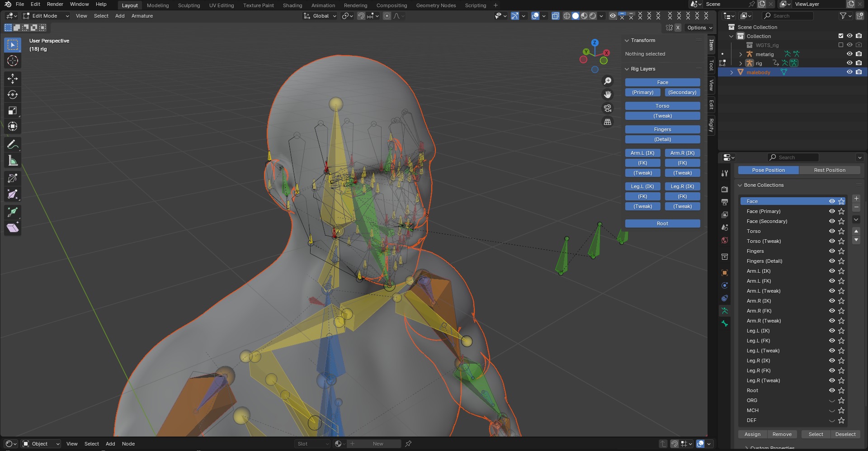This screenshot has height=451, width=868.
Task: Expand the malebody item in outliner
Action: (x=731, y=72)
